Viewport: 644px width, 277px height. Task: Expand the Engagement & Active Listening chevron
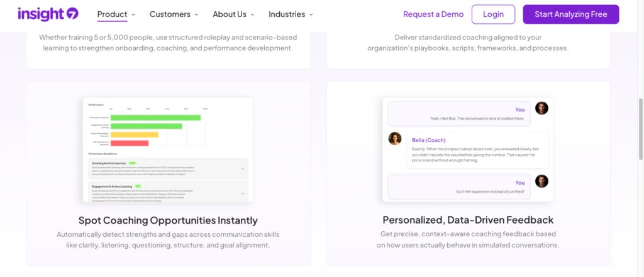(243, 193)
